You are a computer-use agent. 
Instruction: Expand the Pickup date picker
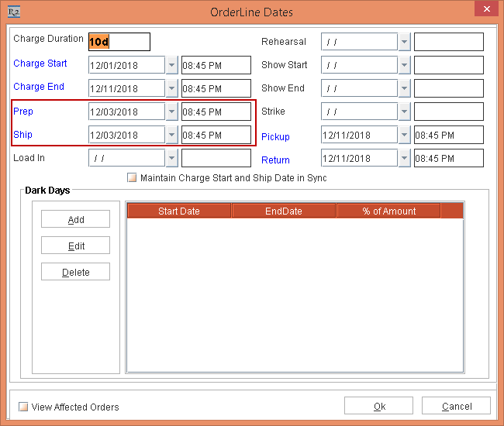click(404, 135)
